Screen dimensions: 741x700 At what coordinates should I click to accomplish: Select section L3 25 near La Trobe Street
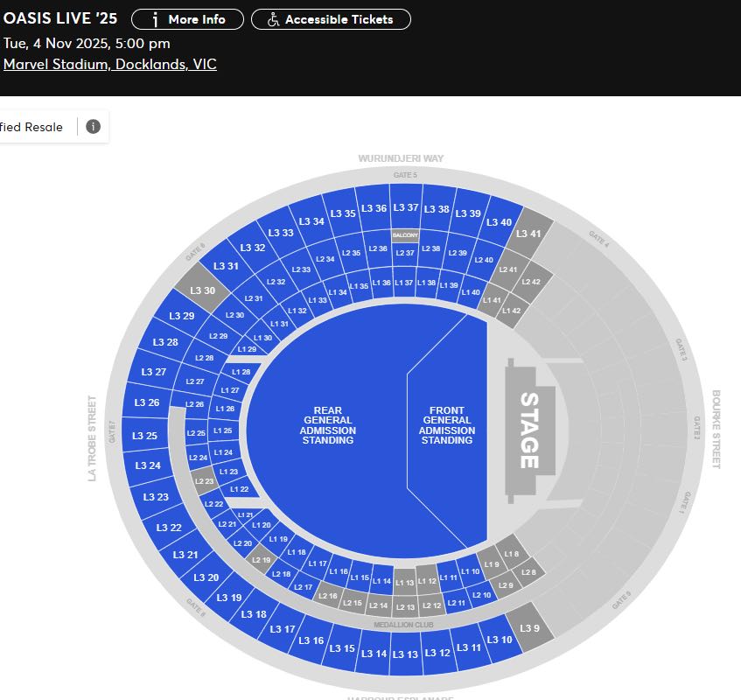[145, 436]
